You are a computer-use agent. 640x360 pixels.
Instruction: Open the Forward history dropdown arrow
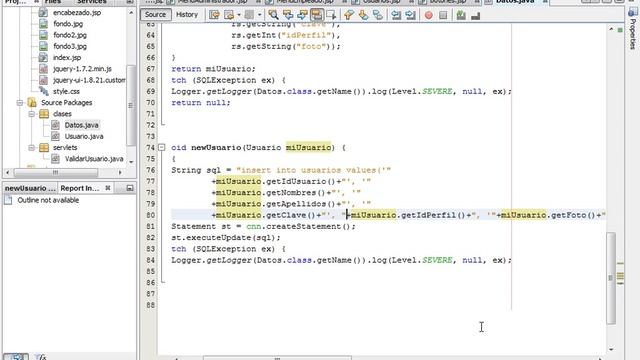(259, 15)
